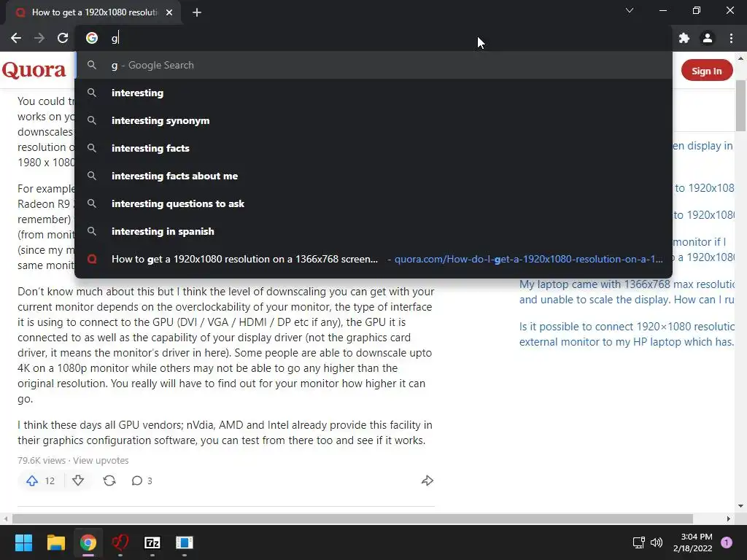Open the Chrome three-dot menu
This screenshot has width=747, height=560.
731,38
